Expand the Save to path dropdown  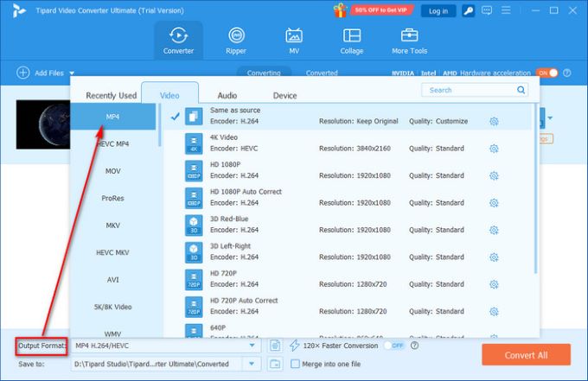coord(253,364)
